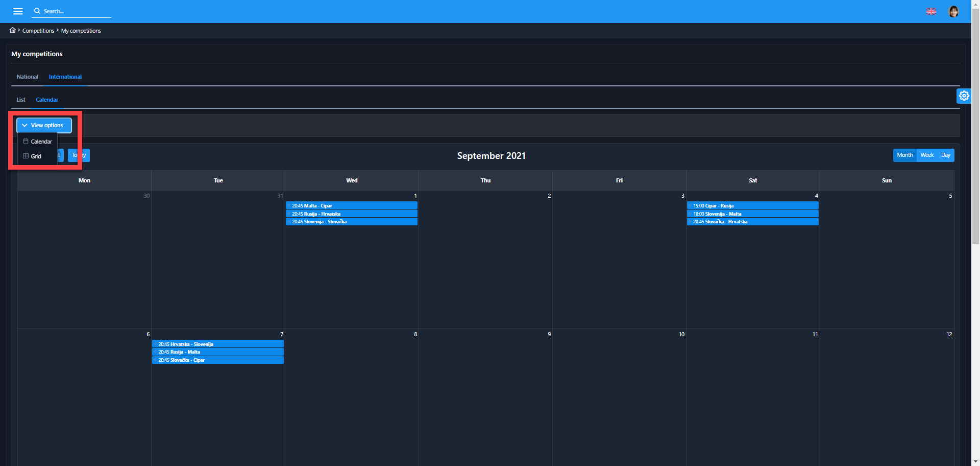The image size is (980, 466).
Task: Click Competitions in the breadcrumb
Action: 38,31
